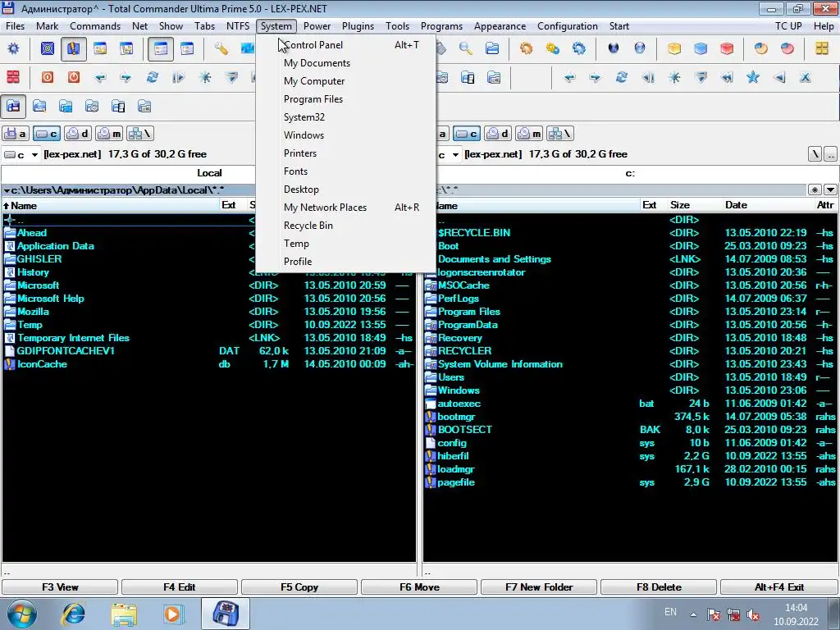Image resolution: width=840 pixels, height=630 pixels.
Task: Click the blue cube icon
Action: [x=701, y=48]
